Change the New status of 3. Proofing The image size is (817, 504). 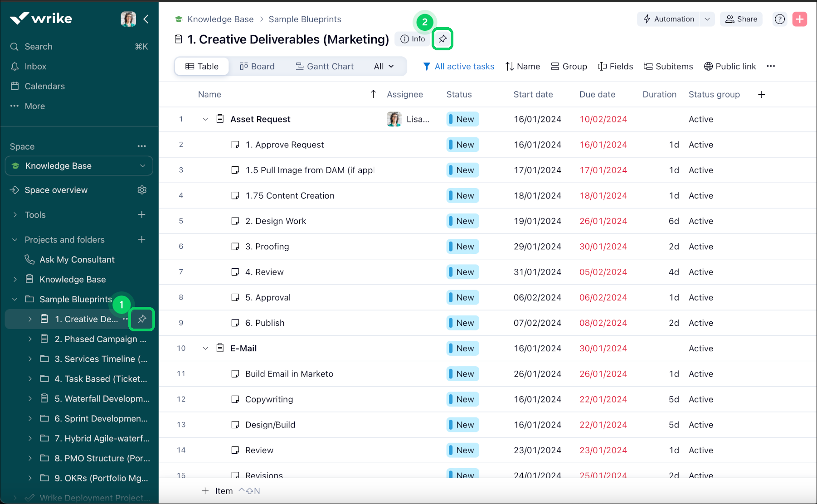(462, 247)
